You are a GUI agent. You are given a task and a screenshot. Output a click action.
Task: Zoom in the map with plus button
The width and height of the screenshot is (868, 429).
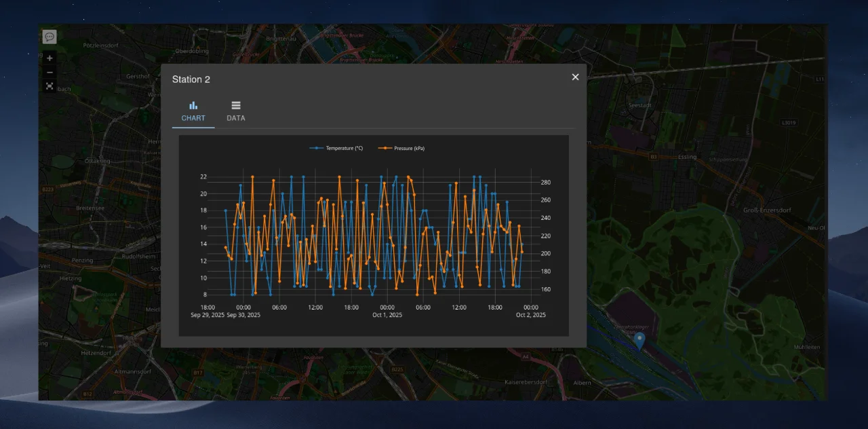50,58
